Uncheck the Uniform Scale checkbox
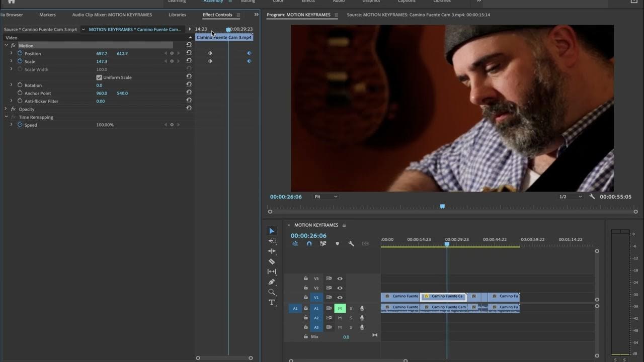This screenshot has height=362, width=644. click(99, 77)
